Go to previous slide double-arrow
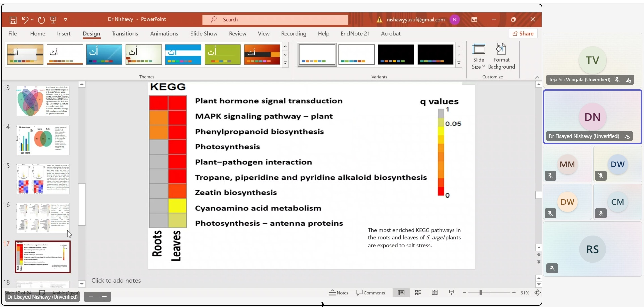This screenshot has height=307, width=644. pos(539,255)
